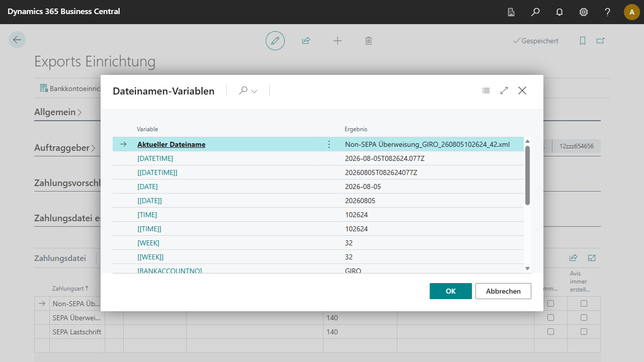This screenshot has height=362, width=644.
Task: Open the help question mark
Action: [x=608, y=12]
